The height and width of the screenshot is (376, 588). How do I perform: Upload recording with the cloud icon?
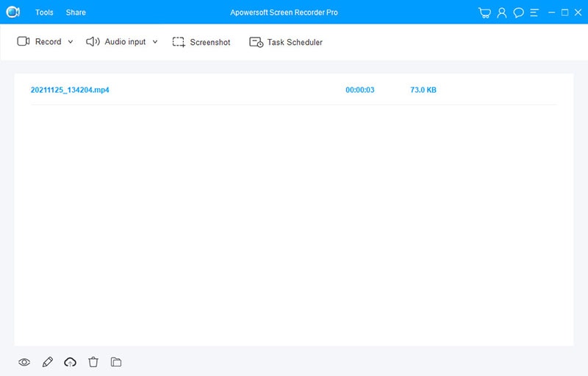click(x=70, y=362)
